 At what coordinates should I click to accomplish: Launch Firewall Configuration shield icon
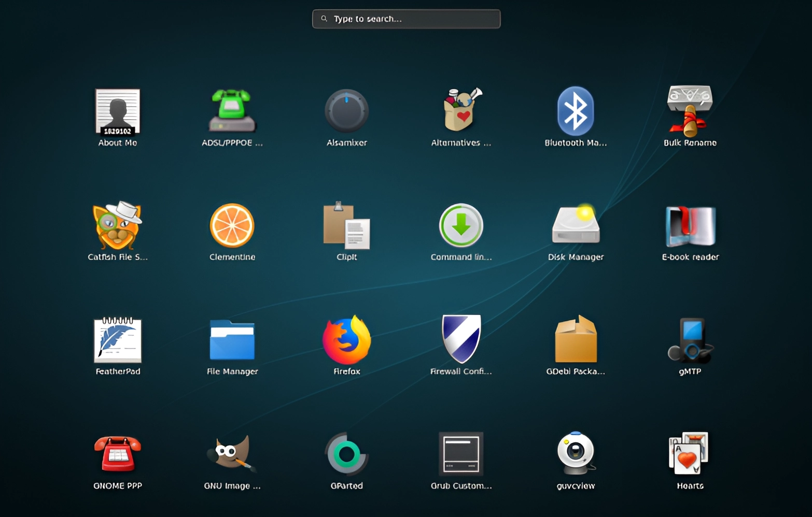pos(461,339)
